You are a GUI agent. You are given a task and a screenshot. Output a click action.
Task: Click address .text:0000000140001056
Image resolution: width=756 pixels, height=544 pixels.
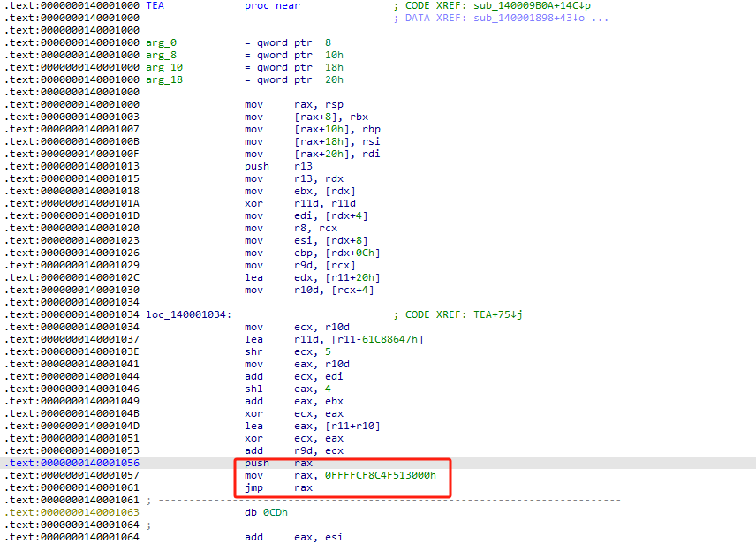(72, 464)
